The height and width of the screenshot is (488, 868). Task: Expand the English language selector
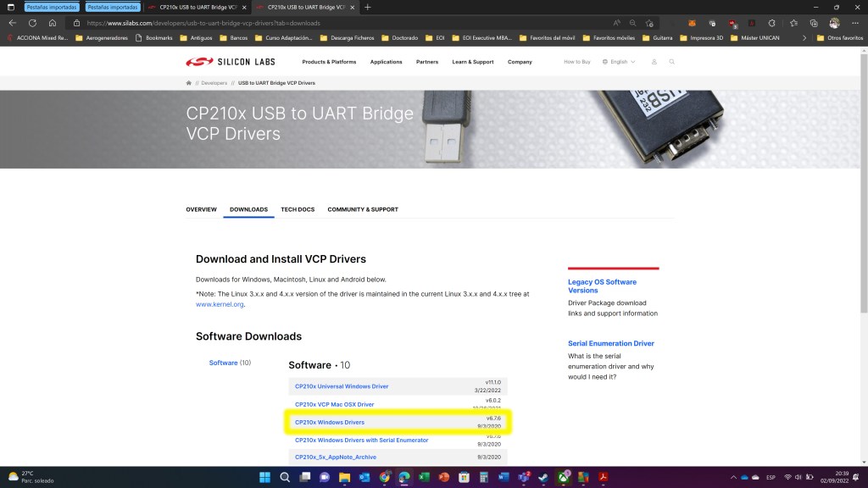tap(619, 62)
